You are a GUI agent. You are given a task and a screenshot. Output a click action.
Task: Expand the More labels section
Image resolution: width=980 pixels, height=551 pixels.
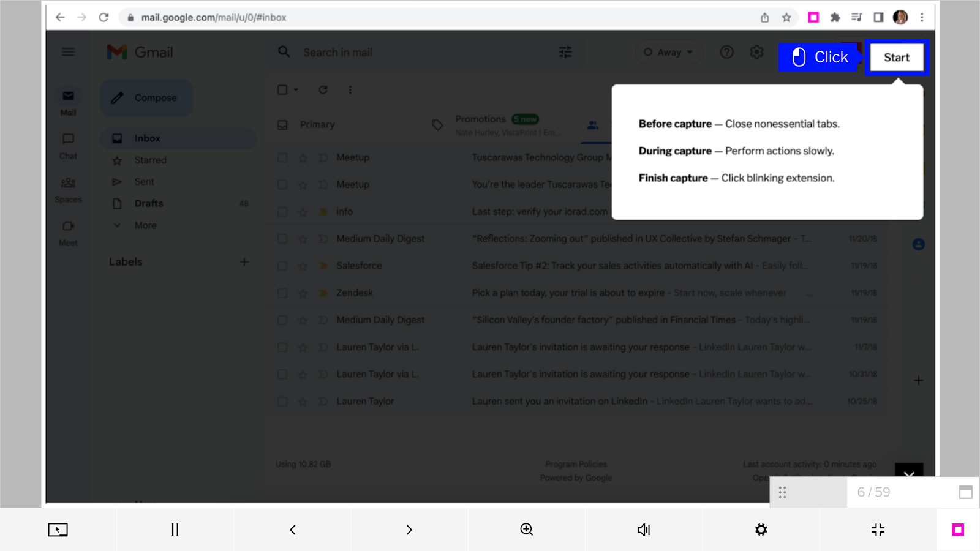(x=145, y=225)
